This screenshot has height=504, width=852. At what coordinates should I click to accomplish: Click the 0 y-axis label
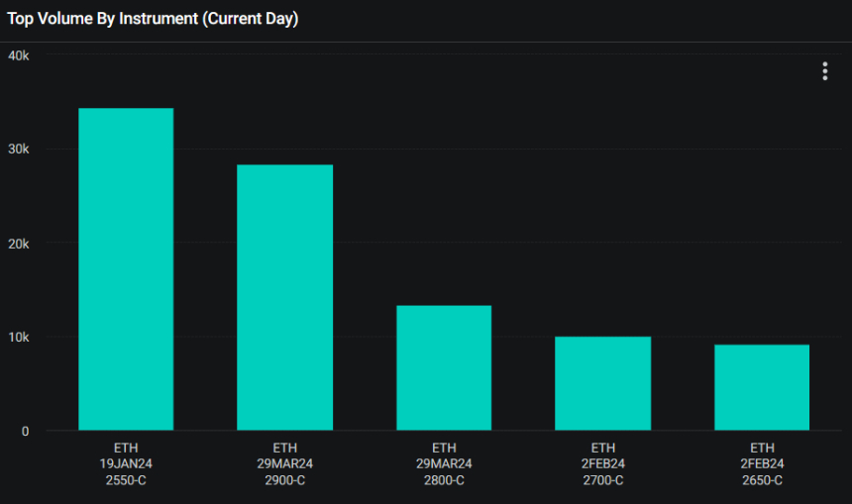pyautogui.click(x=24, y=431)
